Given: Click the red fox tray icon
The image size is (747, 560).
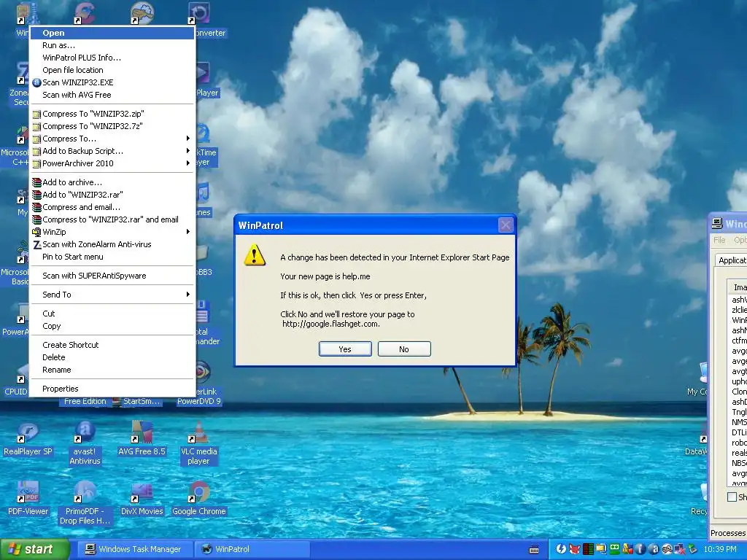Looking at the screenshot, I should [x=575, y=549].
